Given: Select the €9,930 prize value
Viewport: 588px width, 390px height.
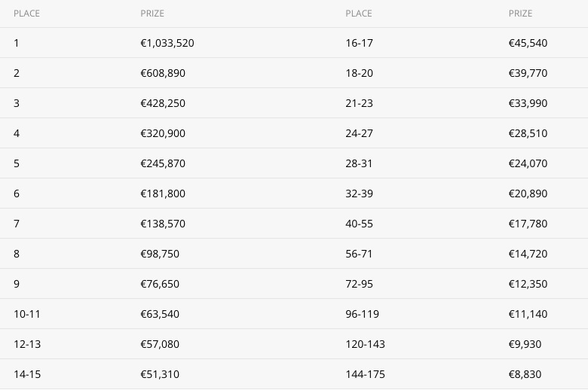Looking at the screenshot, I should click(x=525, y=344).
